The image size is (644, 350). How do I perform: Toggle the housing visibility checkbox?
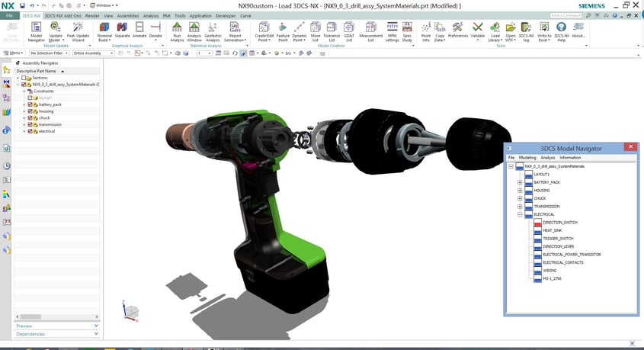pos(30,111)
